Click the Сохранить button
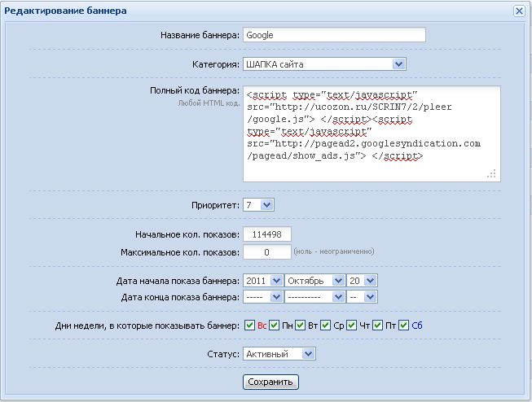Viewport: 532px width, 402px height. pyautogui.click(x=270, y=382)
